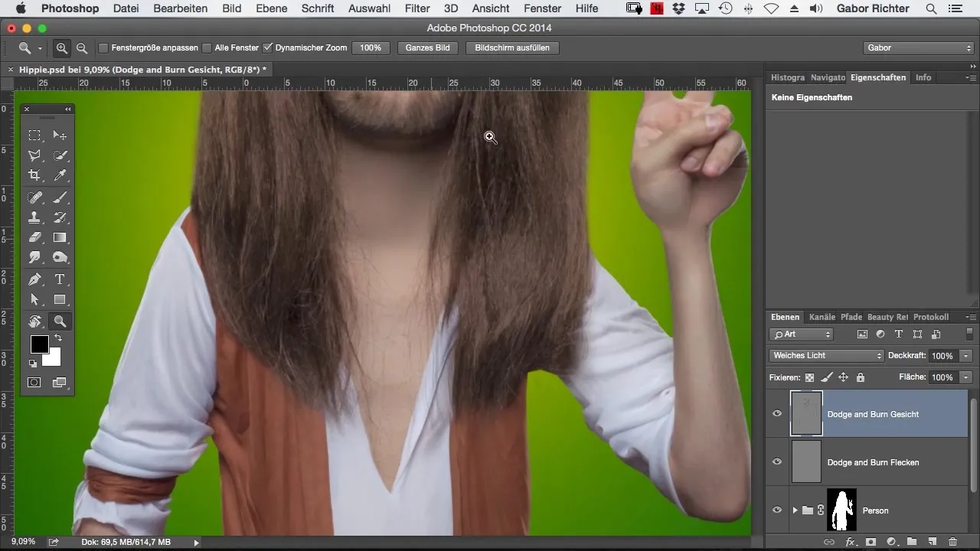Toggle Quick Mask mode
Image resolution: width=980 pixels, height=551 pixels.
(35, 382)
